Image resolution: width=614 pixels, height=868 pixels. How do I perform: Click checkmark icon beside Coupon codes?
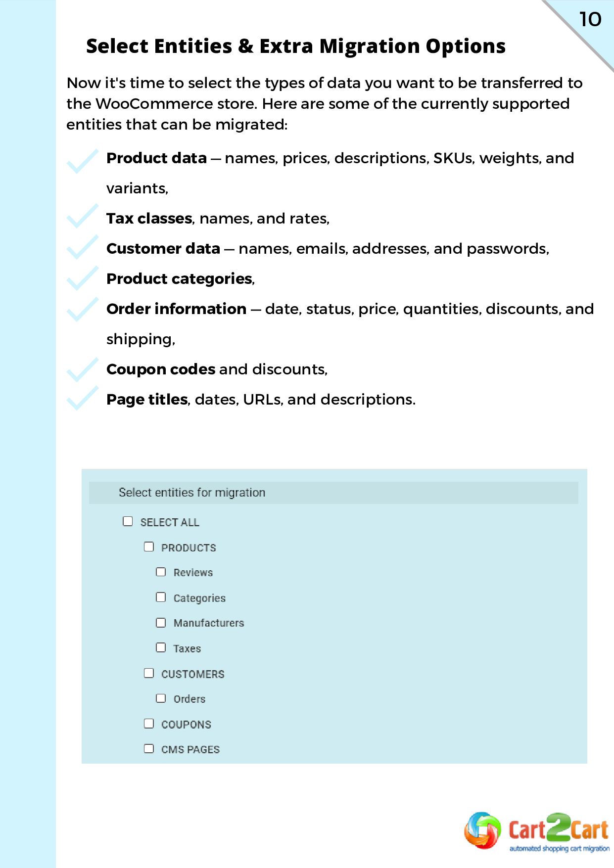83,369
